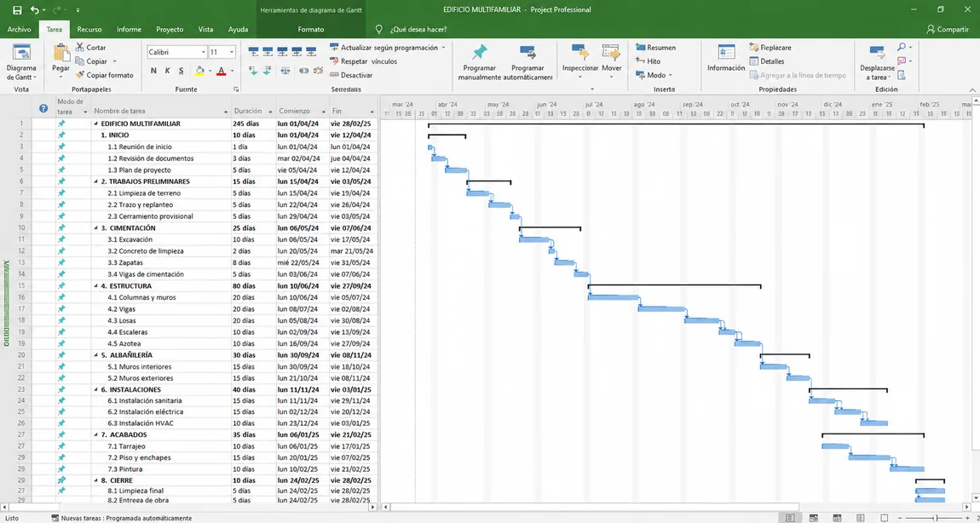The image size is (980, 523).
Task: Click the Duración column header
Action: coord(254,109)
